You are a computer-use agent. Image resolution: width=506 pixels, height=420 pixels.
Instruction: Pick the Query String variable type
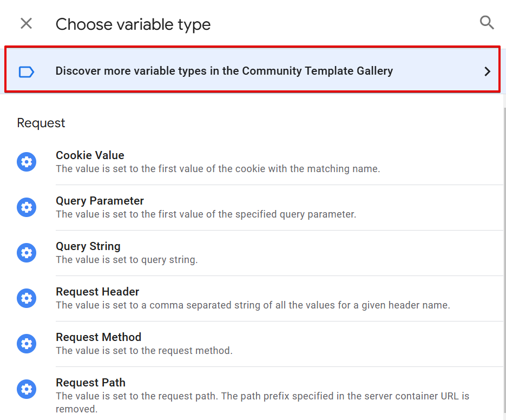pyautogui.click(x=88, y=246)
